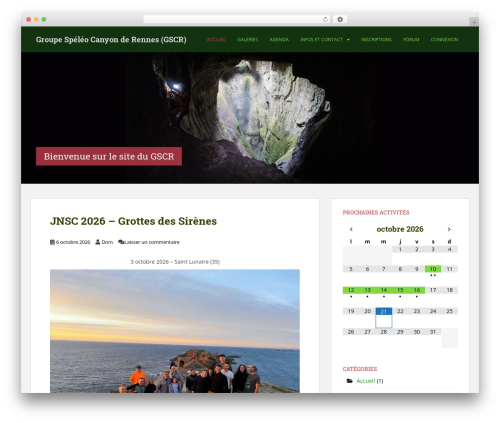The height and width of the screenshot is (423, 500).
Task: Select October 15 in calendar
Action: point(400,290)
